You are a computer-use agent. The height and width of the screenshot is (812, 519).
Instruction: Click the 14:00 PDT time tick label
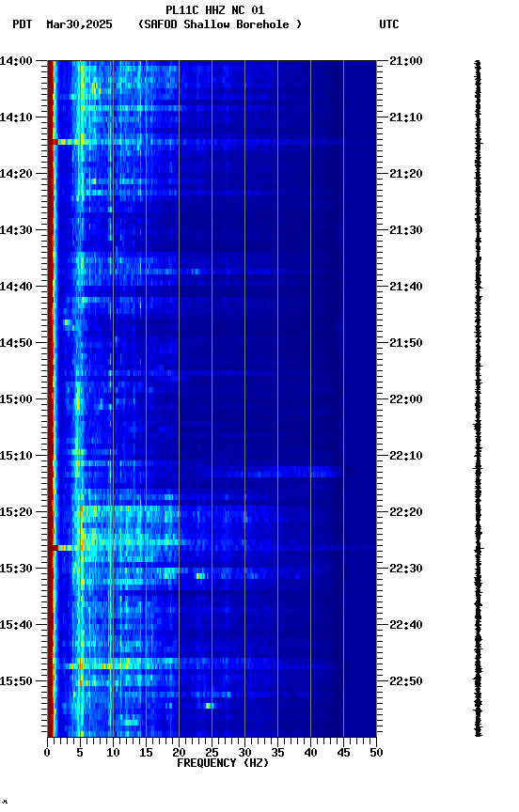pos(16,60)
